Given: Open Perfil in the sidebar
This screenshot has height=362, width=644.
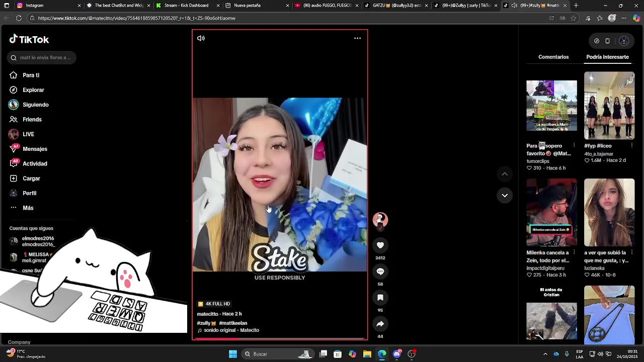Looking at the screenshot, I should pos(29,193).
